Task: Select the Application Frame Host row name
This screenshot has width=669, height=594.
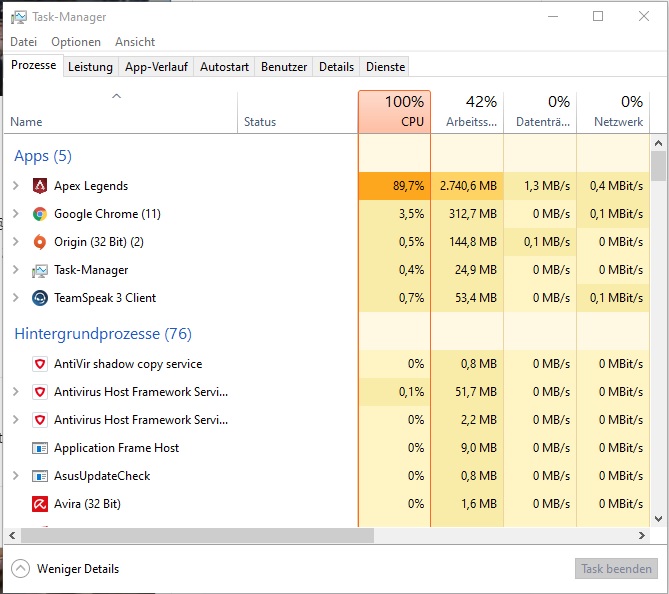Action: pyautogui.click(x=116, y=448)
